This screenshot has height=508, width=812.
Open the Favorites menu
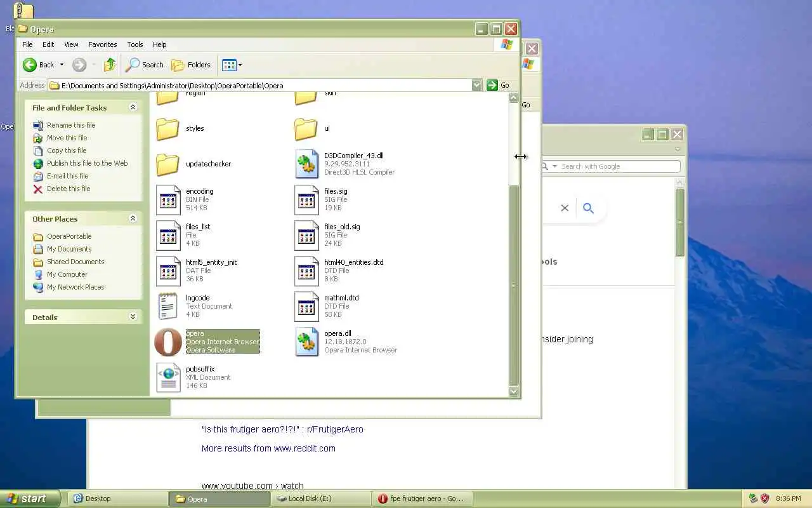pos(102,44)
